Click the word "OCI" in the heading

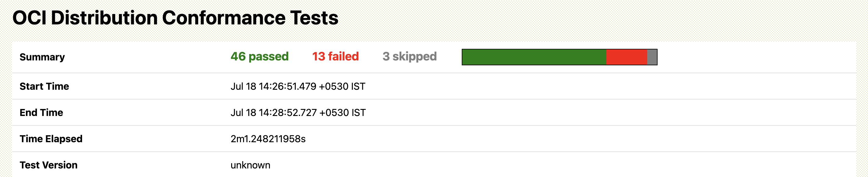coord(29,17)
